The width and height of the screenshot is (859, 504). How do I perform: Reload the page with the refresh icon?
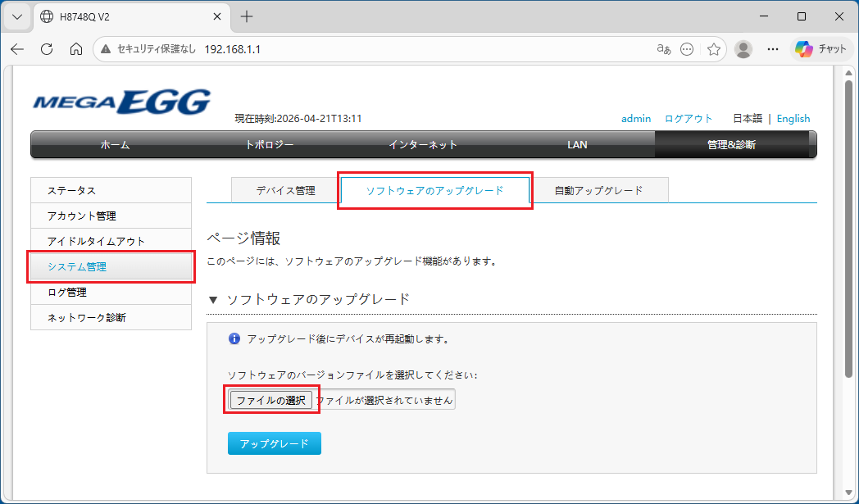coord(47,49)
